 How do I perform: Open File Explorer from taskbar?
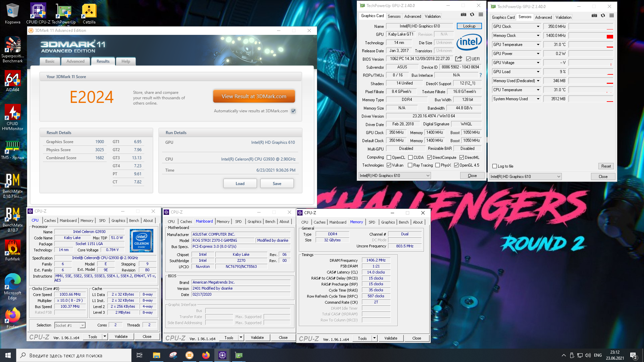coord(156,355)
